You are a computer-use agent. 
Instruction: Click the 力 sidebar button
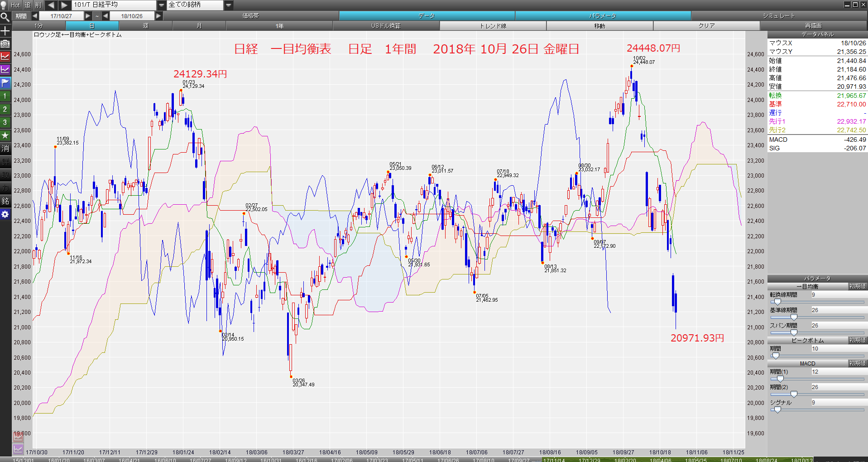tap(5, 188)
